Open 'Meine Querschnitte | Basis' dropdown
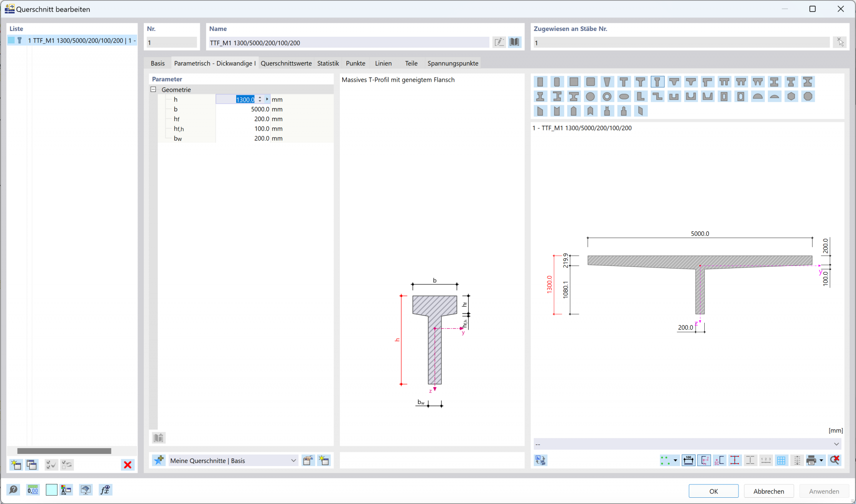The height and width of the screenshot is (504, 856). pyautogui.click(x=233, y=461)
